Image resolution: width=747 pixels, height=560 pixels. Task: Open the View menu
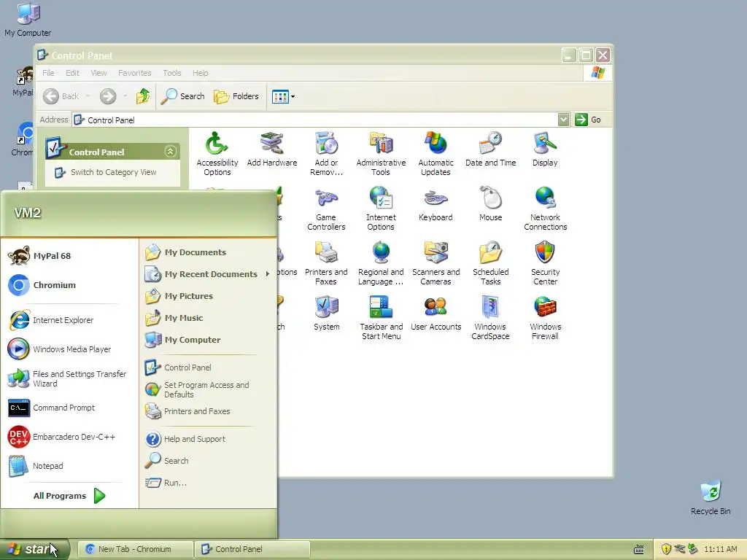pos(98,73)
